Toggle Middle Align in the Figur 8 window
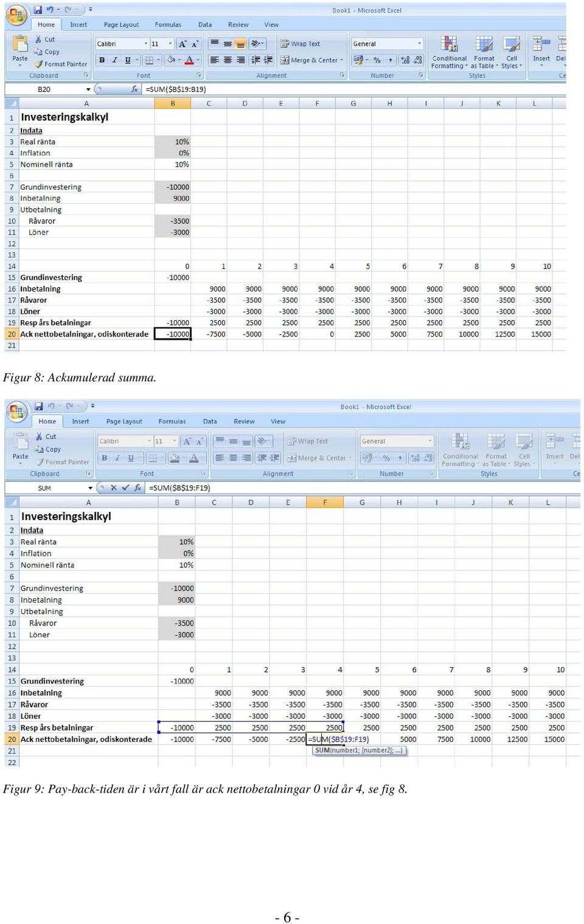The image size is (584, 924). [x=228, y=44]
